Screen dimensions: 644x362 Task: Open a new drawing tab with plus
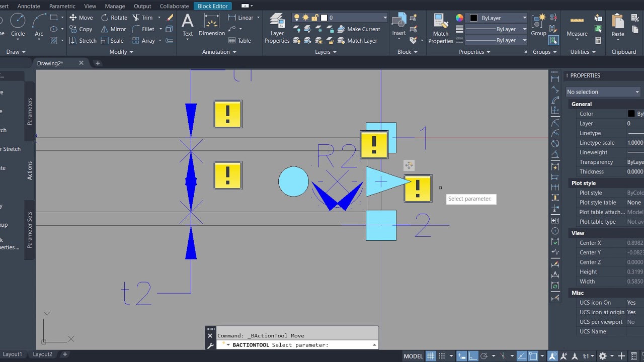[98, 63]
